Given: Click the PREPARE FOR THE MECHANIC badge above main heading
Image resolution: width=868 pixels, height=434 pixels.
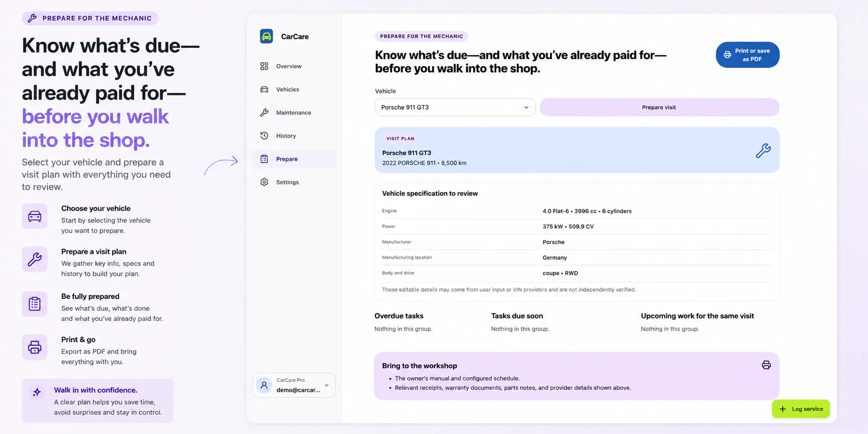Looking at the screenshot, I should tap(421, 36).
